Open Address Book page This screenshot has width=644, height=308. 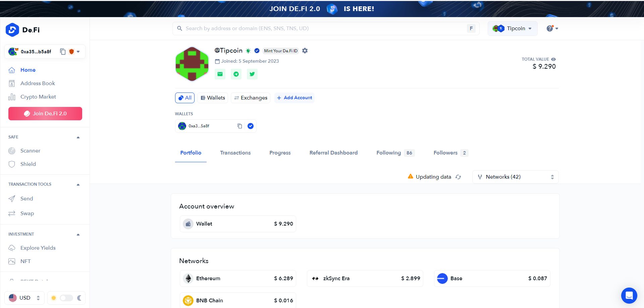pos(38,83)
